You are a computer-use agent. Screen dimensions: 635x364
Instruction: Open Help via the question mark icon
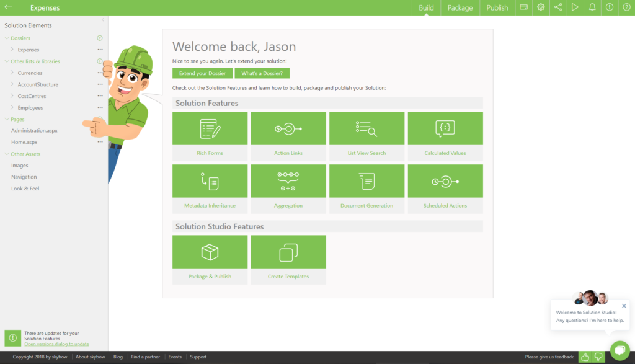click(x=626, y=7)
